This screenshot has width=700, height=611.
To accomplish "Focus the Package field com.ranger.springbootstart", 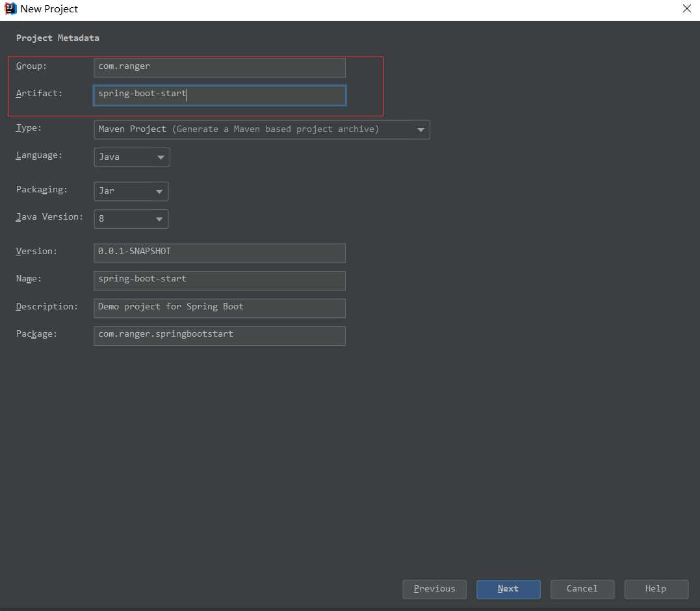I will click(219, 335).
